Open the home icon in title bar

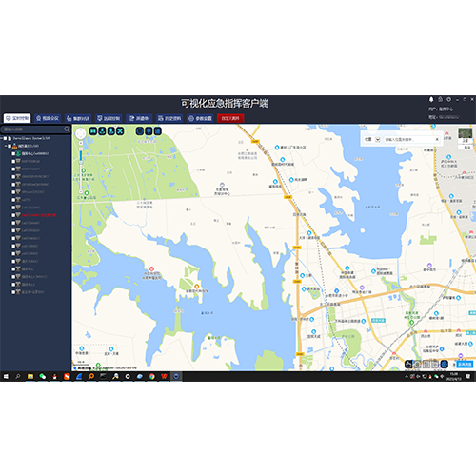pyautogui.click(x=440, y=99)
